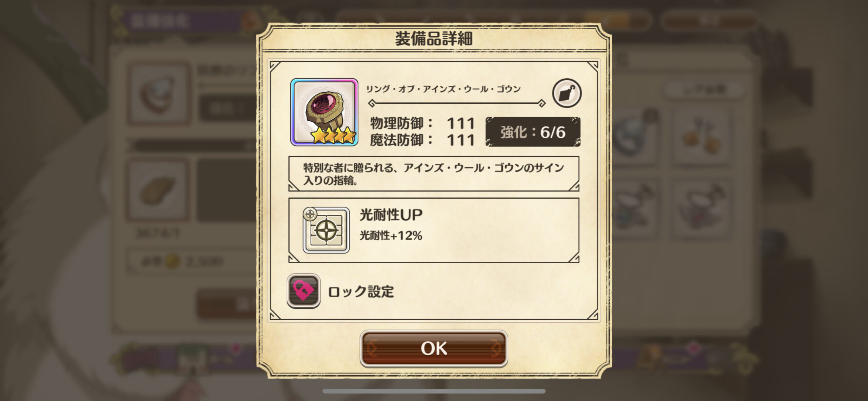
Task: Open the equipment tag icon at top right
Action: click(x=567, y=93)
